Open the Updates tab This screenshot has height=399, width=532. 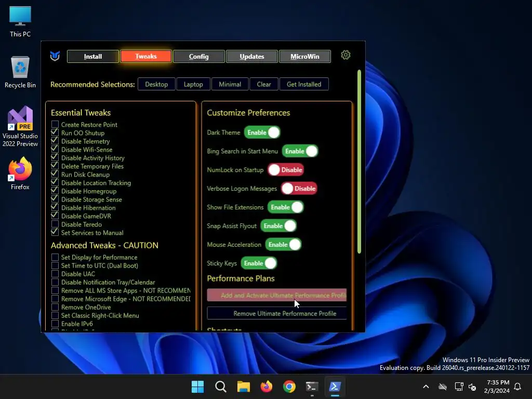[252, 56]
